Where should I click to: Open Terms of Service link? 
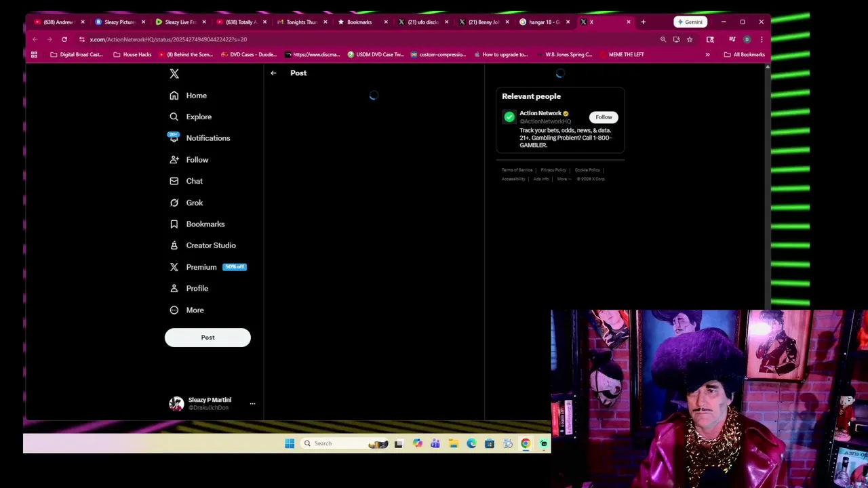517,170
